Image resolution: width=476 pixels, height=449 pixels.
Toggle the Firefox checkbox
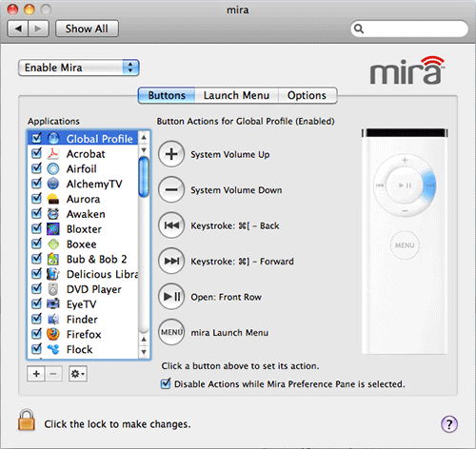tap(37, 334)
